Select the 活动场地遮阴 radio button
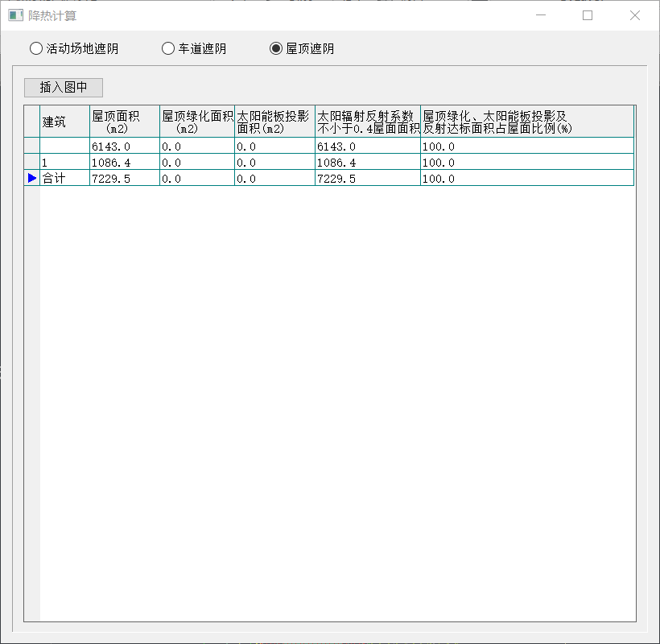The image size is (660, 644). pyautogui.click(x=35, y=48)
